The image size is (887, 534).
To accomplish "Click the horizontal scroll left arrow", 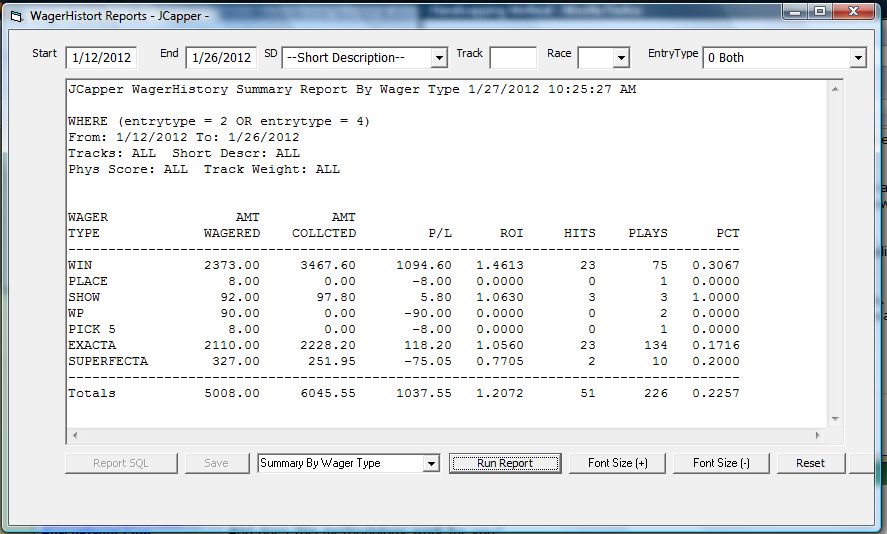I will coord(75,435).
